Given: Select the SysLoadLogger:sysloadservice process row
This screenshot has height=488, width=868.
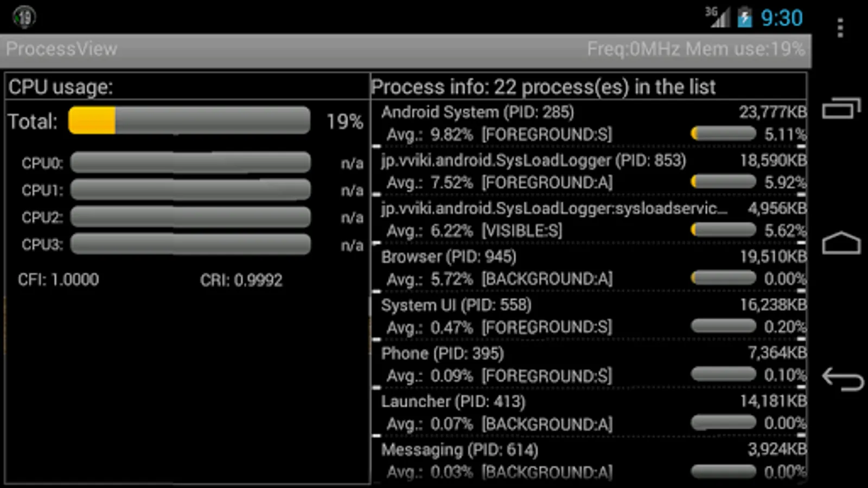Looking at the screenshot, I should point(589,219).
